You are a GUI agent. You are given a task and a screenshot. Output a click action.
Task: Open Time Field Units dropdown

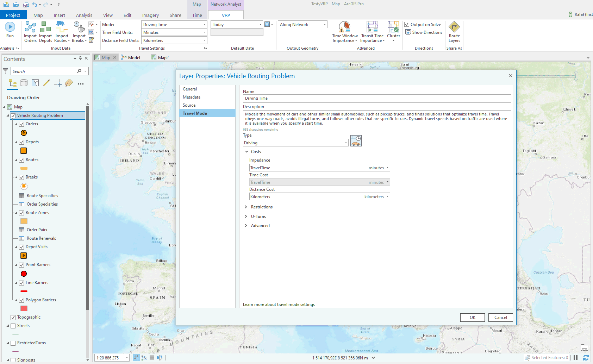click(x=174, y=32)
